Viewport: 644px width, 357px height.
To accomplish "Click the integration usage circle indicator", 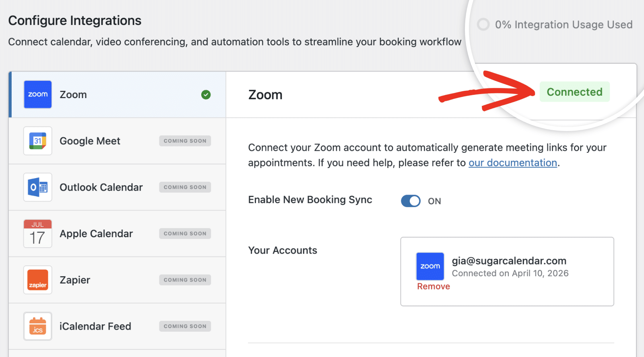I will point(483,25).
